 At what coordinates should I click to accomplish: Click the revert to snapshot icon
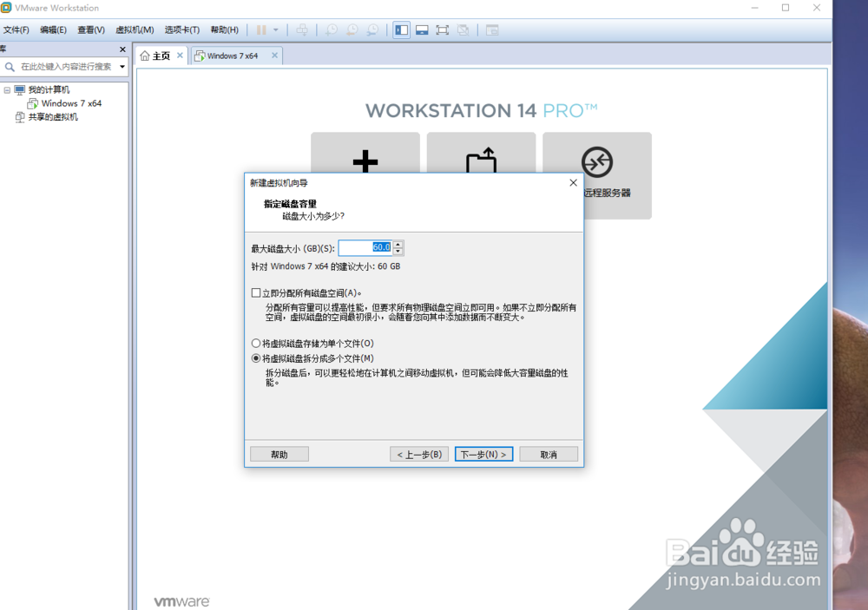(x=352, y=30)
